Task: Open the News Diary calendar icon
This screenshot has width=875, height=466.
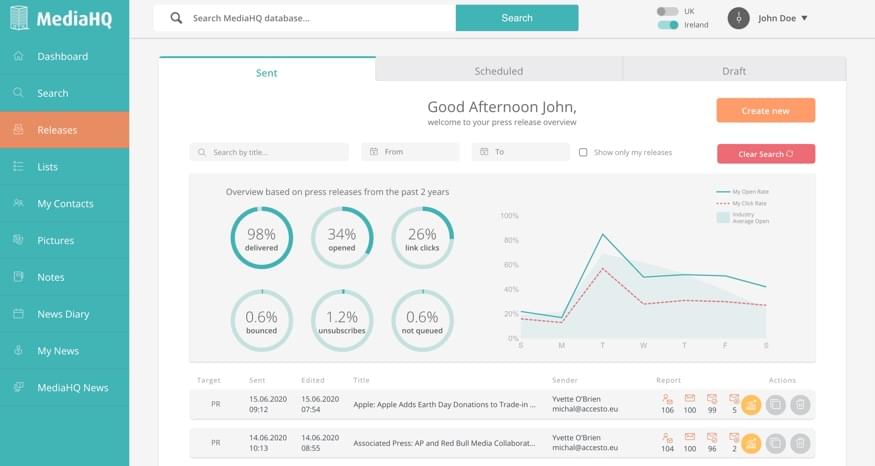Action: pyautogui.click(x=18, y=314)
